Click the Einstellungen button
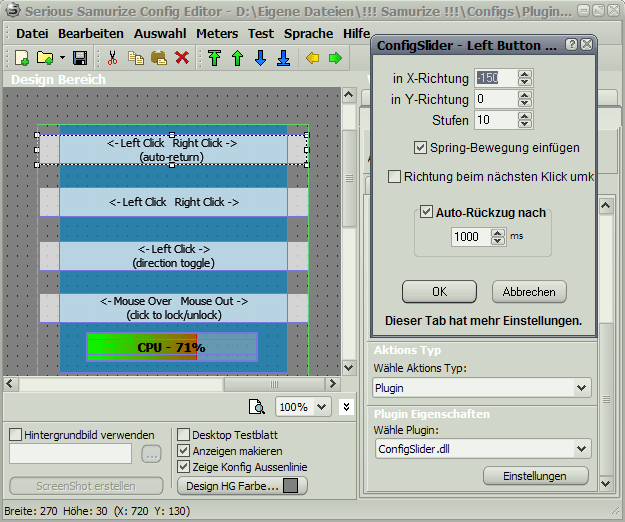This screenshot has height=522, width=625. click(536, 476)
